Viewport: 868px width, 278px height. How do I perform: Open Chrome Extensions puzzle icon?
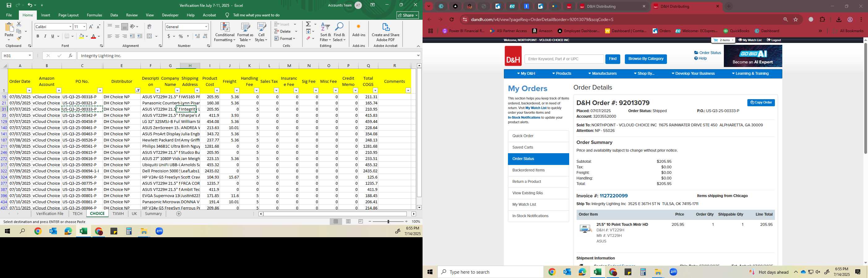point(823,19)
